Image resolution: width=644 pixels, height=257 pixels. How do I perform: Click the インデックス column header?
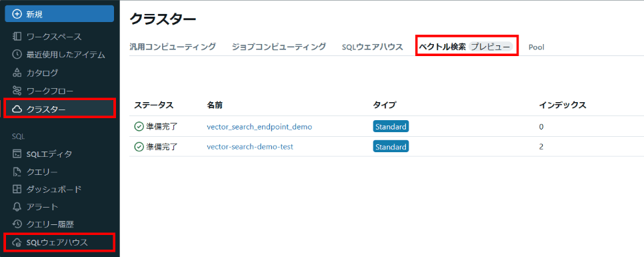[x=562, y=105]
